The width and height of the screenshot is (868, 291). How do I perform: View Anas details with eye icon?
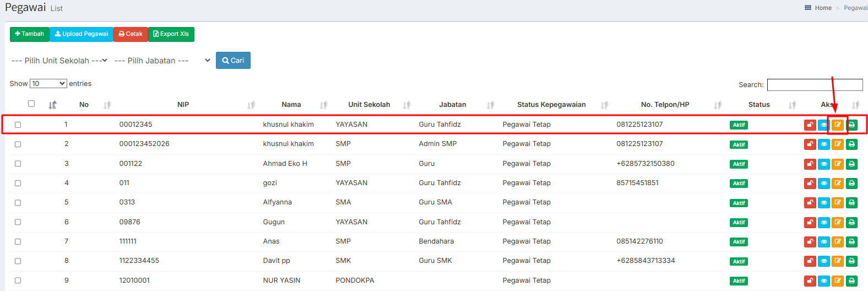(x=824, y=241)
